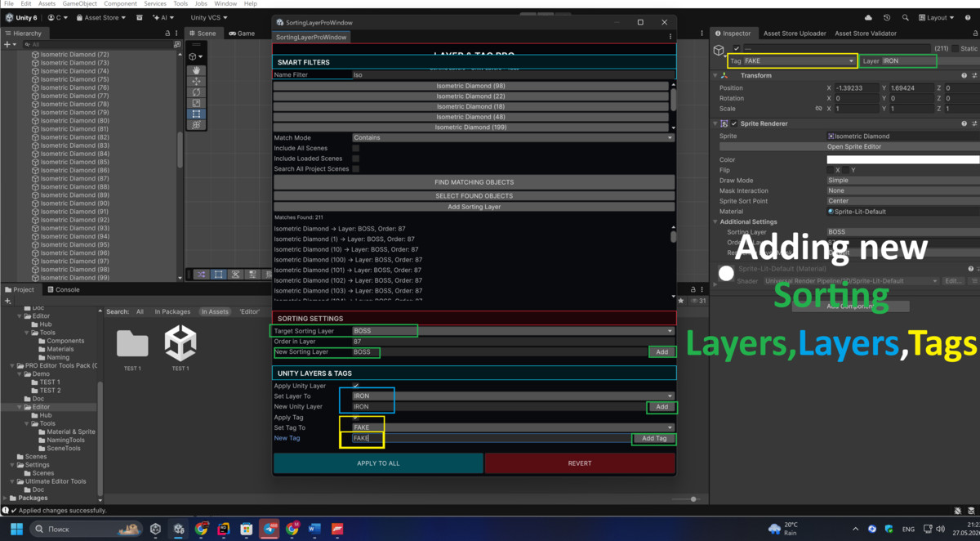Click the Scale constrain proportions link icon
This screenshot has height=541, width=980.
pos(818,109)
